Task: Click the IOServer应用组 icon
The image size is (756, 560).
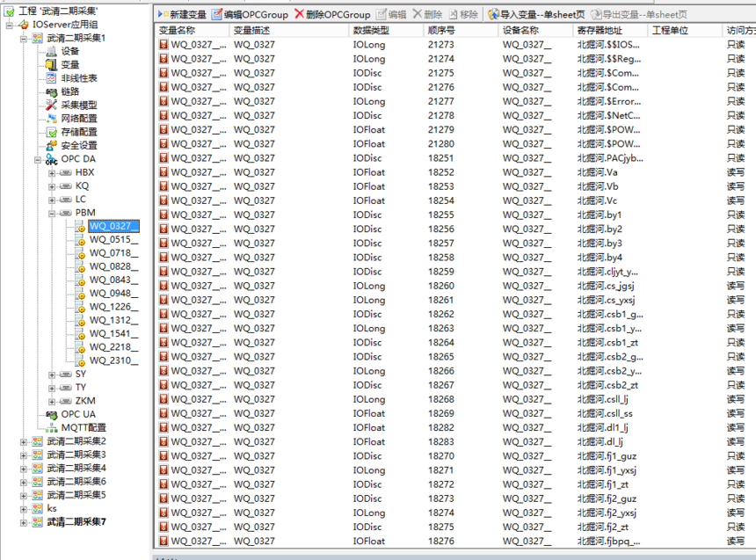Action: click(23, 24)
